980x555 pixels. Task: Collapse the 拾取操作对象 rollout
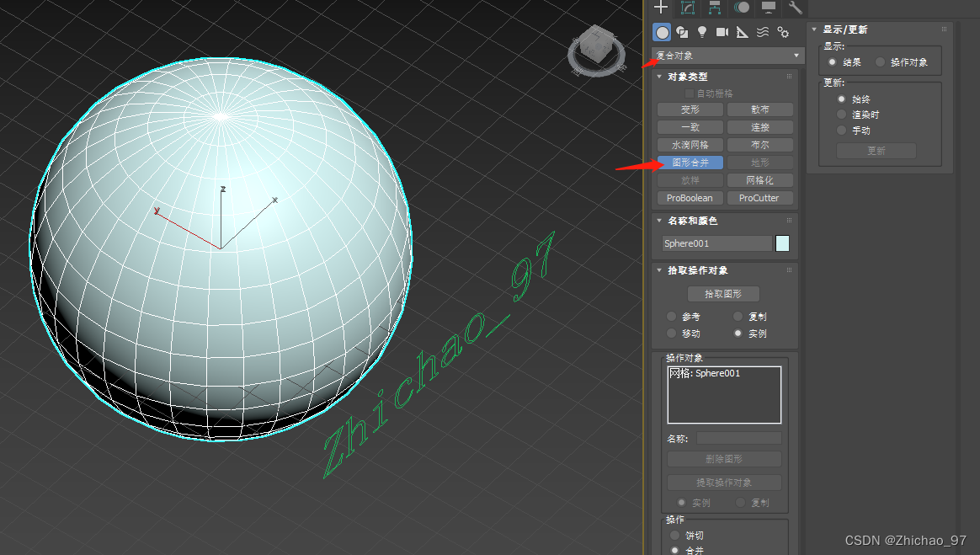point(659,270)
